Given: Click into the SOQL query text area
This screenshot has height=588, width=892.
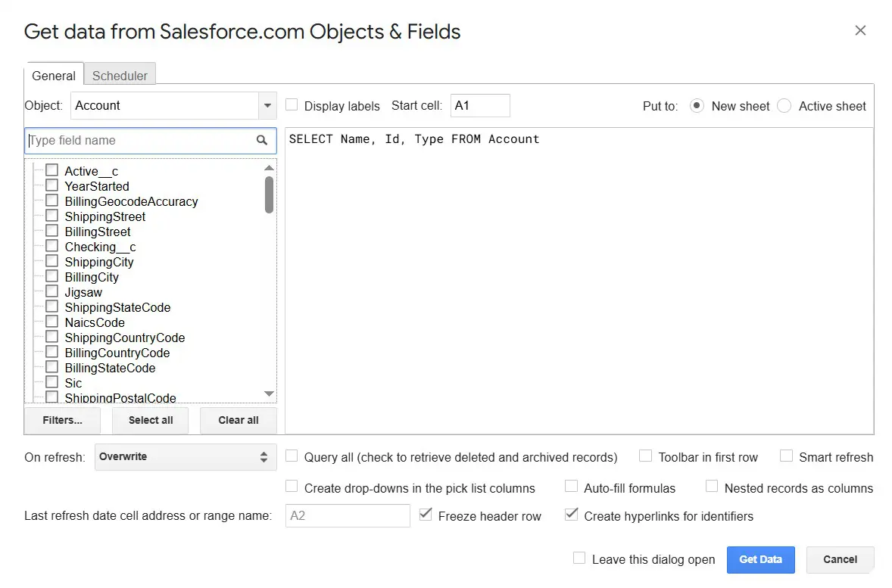Looking at the screenshot, I should (x=579, y=280).
